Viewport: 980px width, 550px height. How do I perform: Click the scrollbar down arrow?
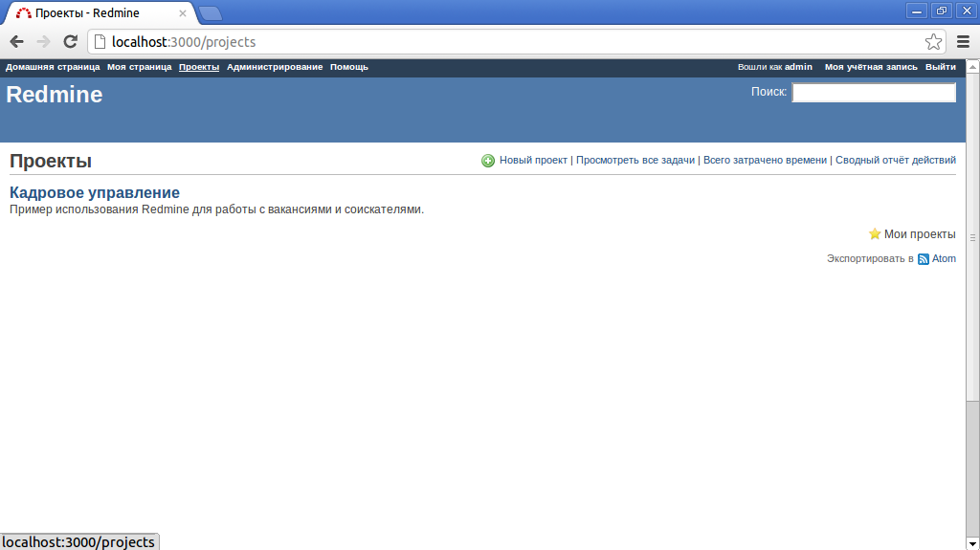[972, 543]
